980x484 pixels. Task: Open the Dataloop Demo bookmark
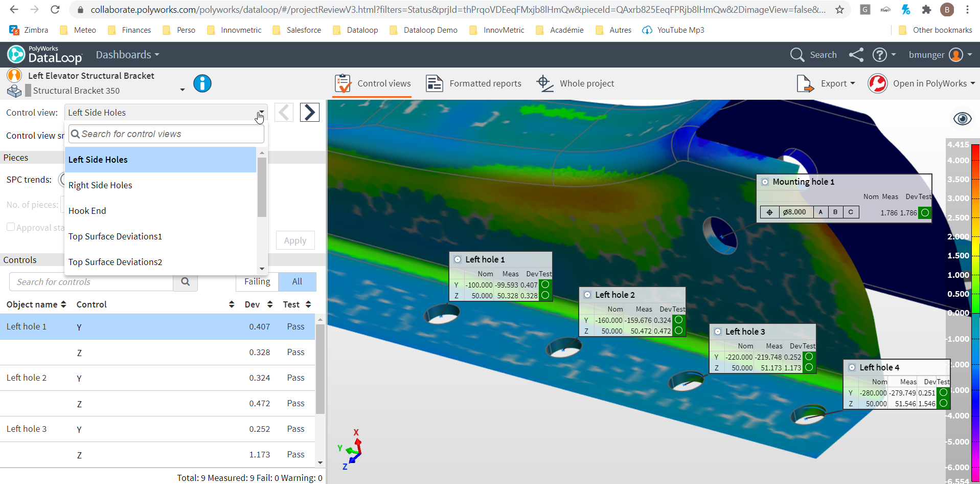click(x=424, y=30)
